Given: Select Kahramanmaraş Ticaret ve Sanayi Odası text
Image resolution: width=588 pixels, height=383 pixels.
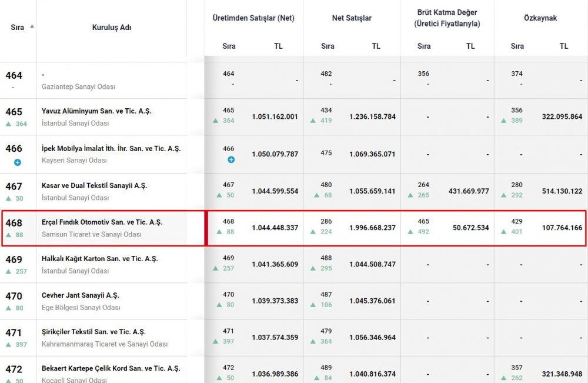Looking at the screenshot, I should 105,344.
